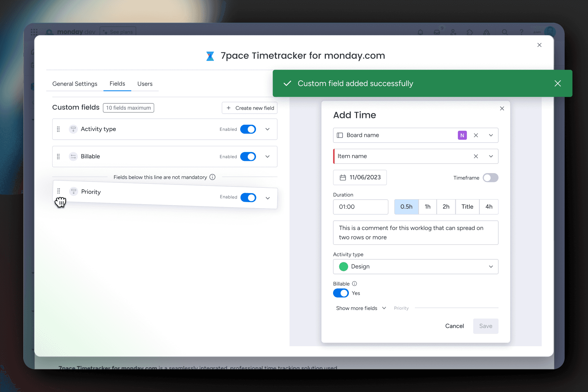
Task: Click the Priority dropdown-type icon
Action: coord(73,191)
